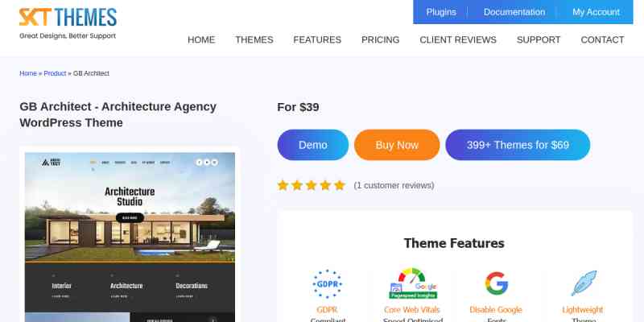644x322 pixels.
Task: Open the Demo button
Action: (x=313, y=145)
